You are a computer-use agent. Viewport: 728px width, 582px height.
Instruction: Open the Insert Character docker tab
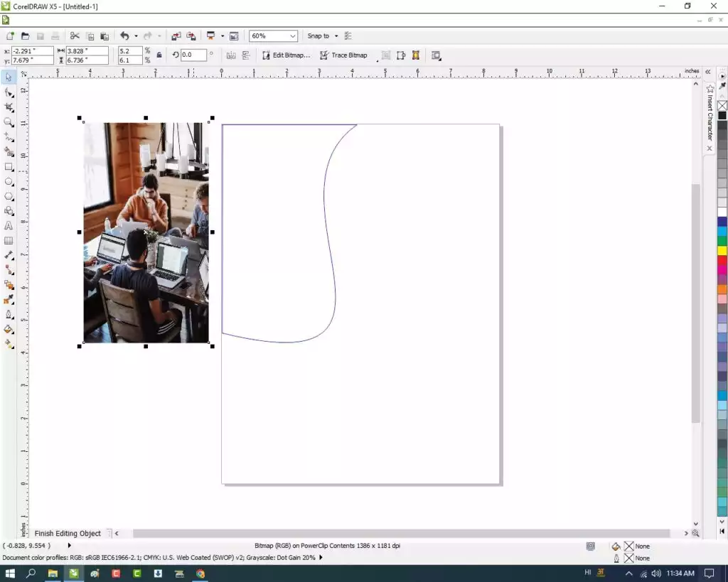(x=710, y=114)
